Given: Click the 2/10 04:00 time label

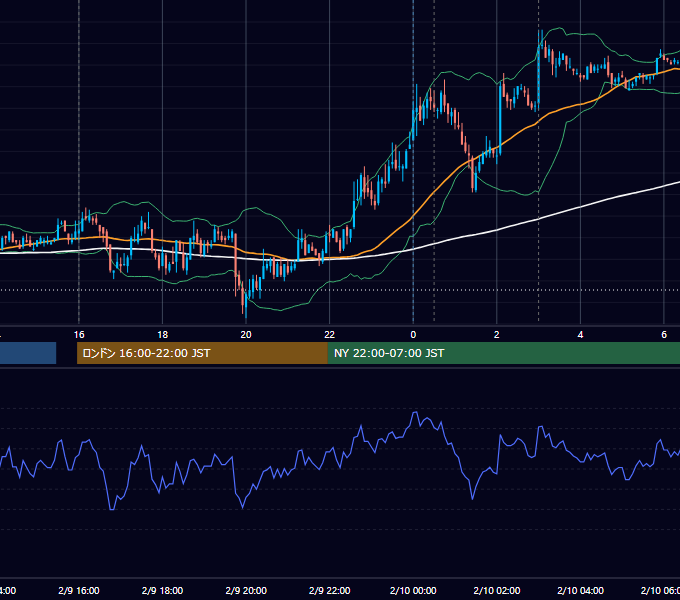Looking at the screenshot, I should (x=580, y=590).
